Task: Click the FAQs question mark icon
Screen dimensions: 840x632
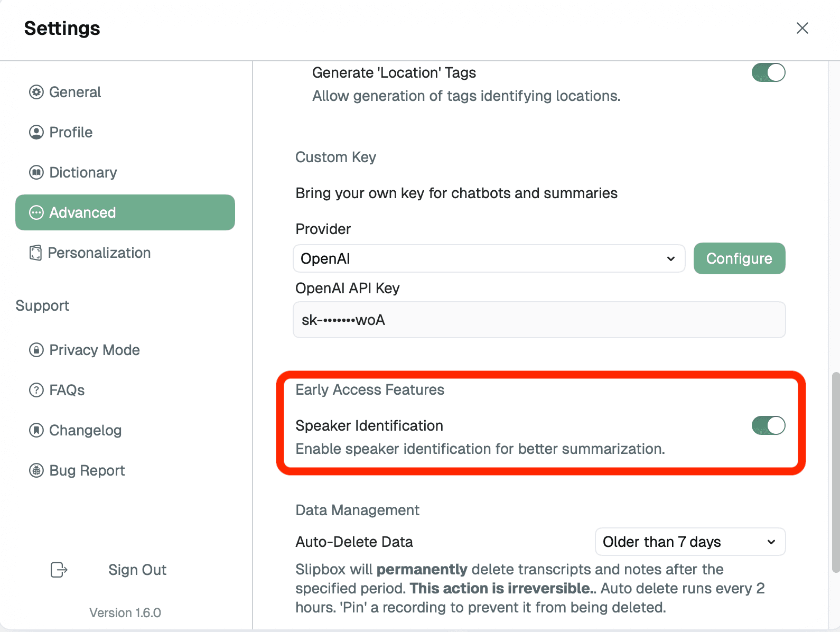Action: (36, 390)
